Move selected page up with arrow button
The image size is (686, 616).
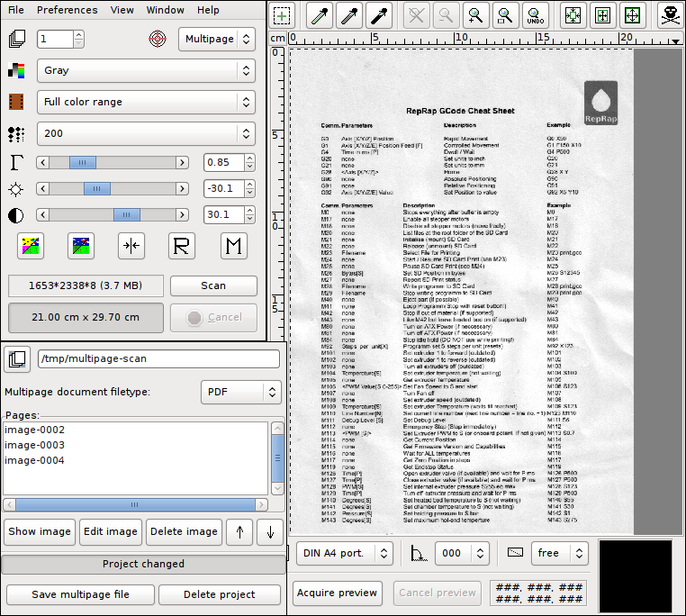click(239, 531)
